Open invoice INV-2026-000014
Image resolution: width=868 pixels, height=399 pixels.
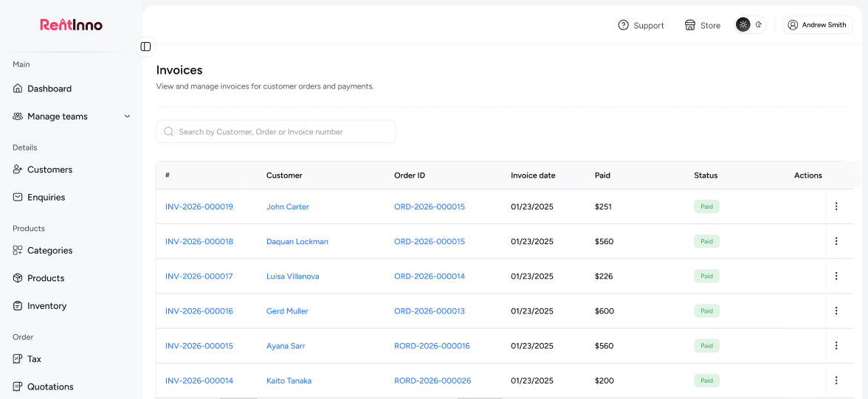click(x=199, y=381)
